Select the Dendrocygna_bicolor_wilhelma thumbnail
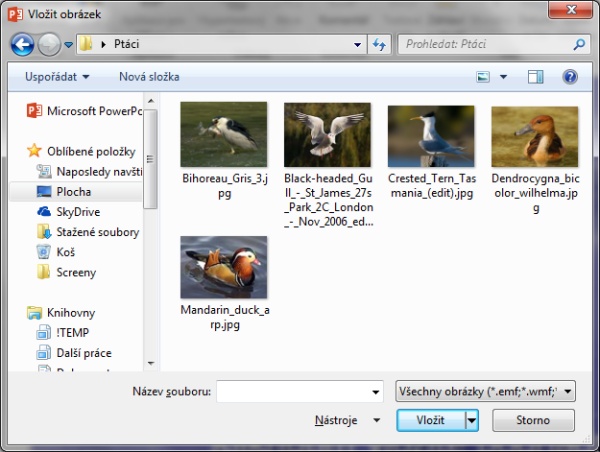The height and width of the screenshot is (452, 600). 535,137
